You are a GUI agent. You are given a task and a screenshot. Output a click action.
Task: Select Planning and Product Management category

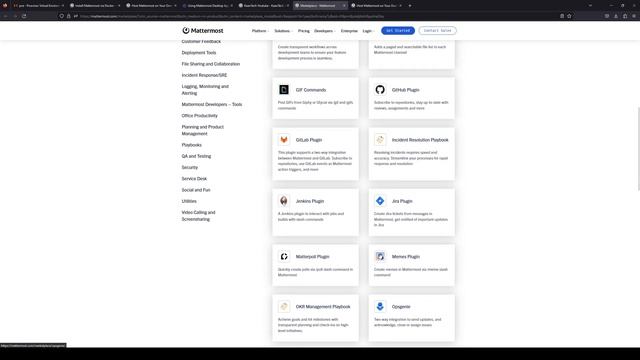202,130
